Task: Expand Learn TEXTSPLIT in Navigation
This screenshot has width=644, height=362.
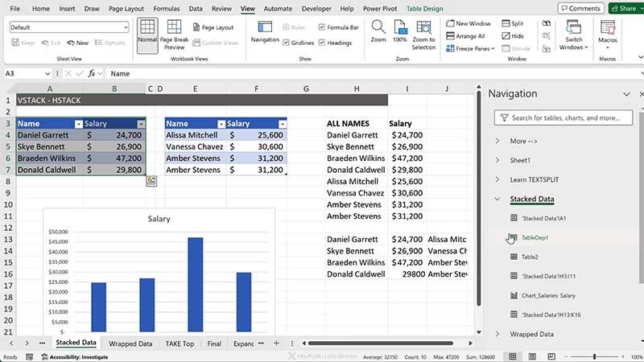Action: [x=497, y=179]
